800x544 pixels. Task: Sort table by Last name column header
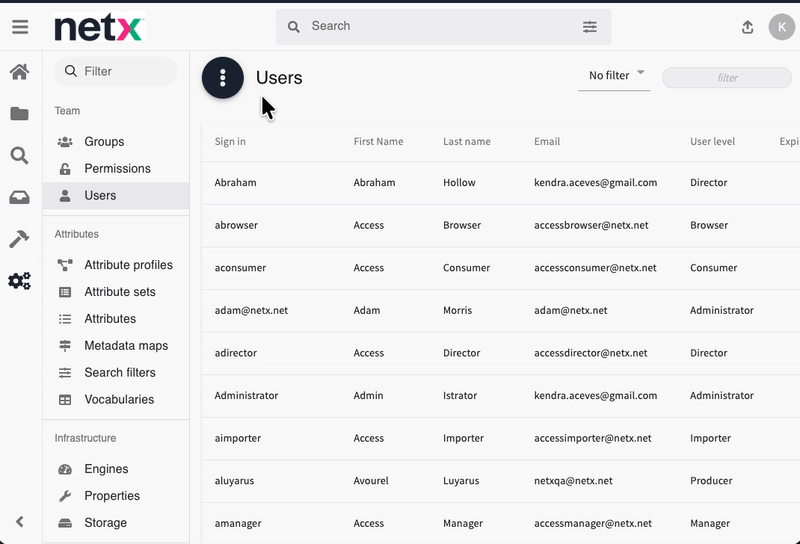pos(466,142)
